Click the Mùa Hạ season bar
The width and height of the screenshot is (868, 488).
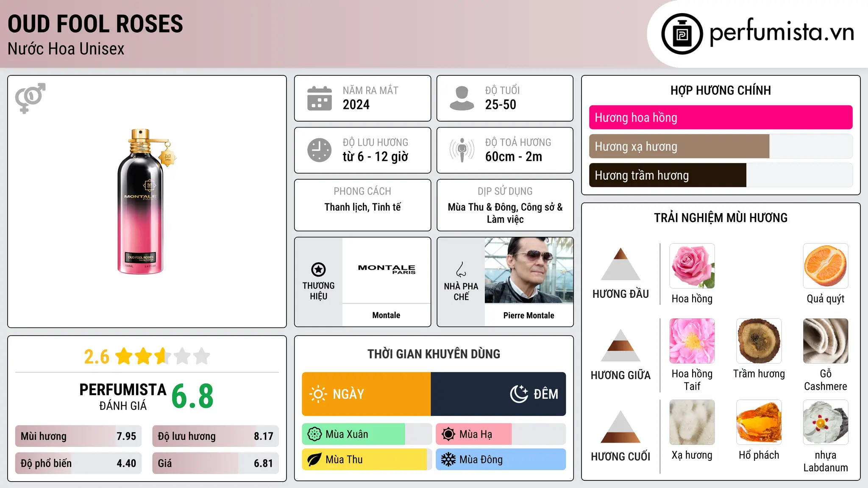click(501, 434)
